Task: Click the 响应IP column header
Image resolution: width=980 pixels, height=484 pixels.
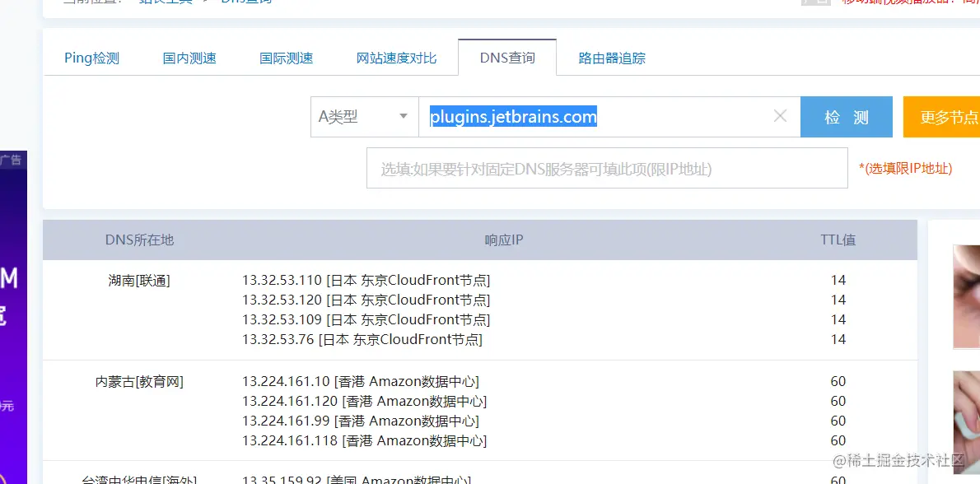Action: (504, 240)
